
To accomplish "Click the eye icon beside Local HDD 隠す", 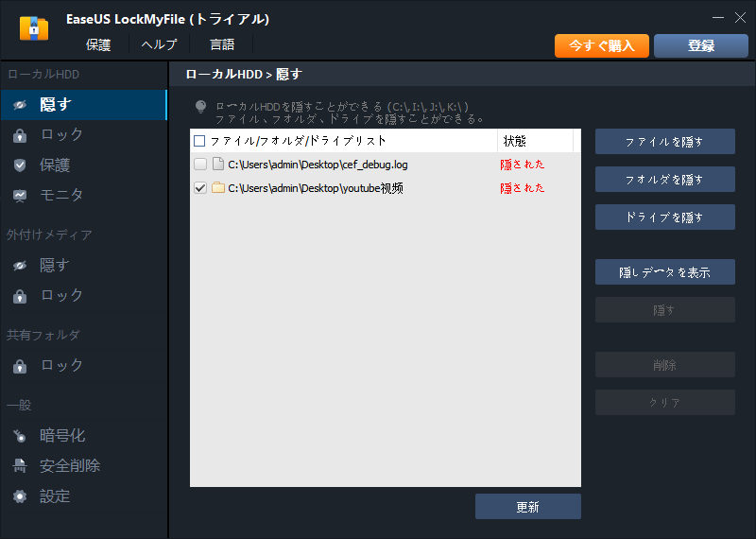I will 20,105.
